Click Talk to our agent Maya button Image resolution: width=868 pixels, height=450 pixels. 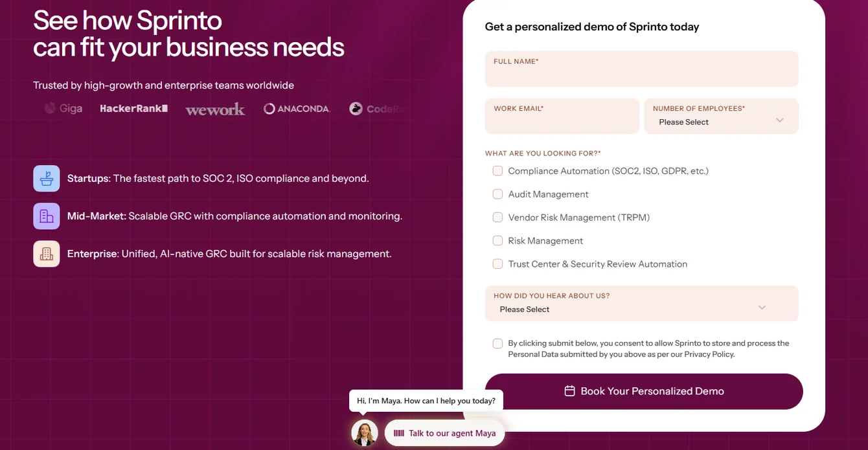tap(444, 433)
